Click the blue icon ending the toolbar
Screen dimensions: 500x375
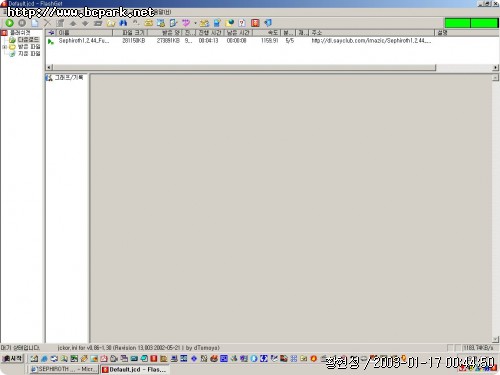268,23
